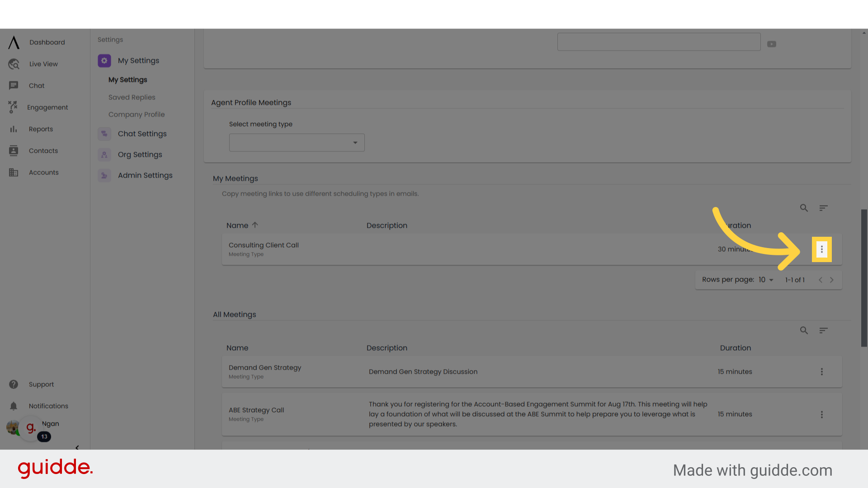Image resolution: width=868 pixels, height=488 pixels.
Task: Open Company Profile settings
Action: (x=137, y=114)
